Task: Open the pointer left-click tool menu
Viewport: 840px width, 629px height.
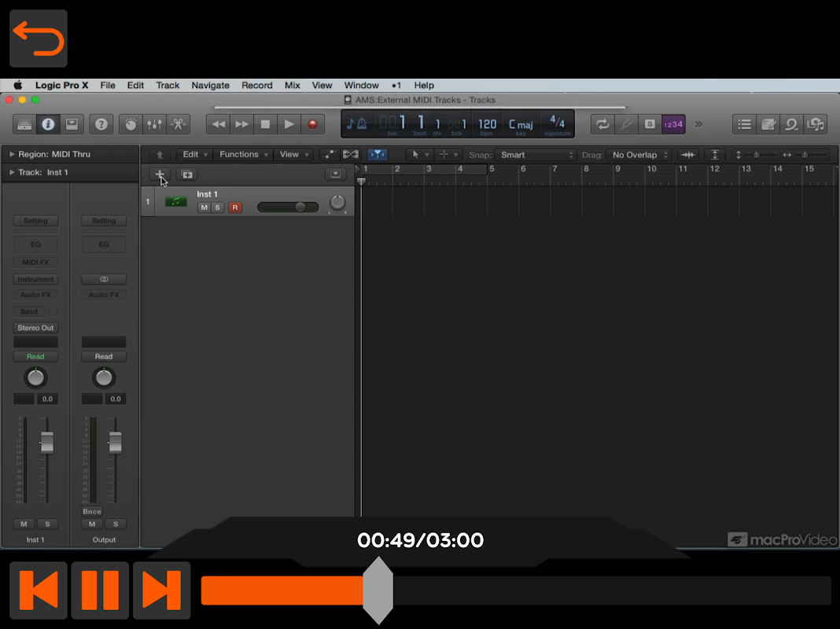Action: [419, 155]
